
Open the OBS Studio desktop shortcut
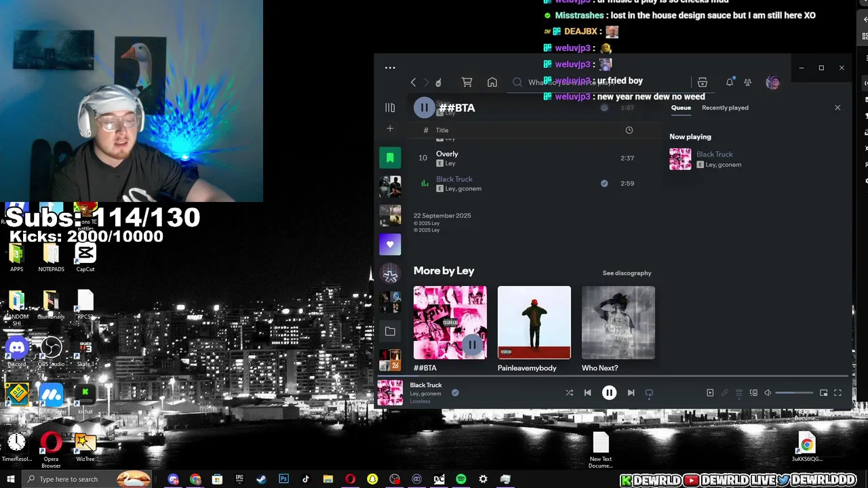51,352
